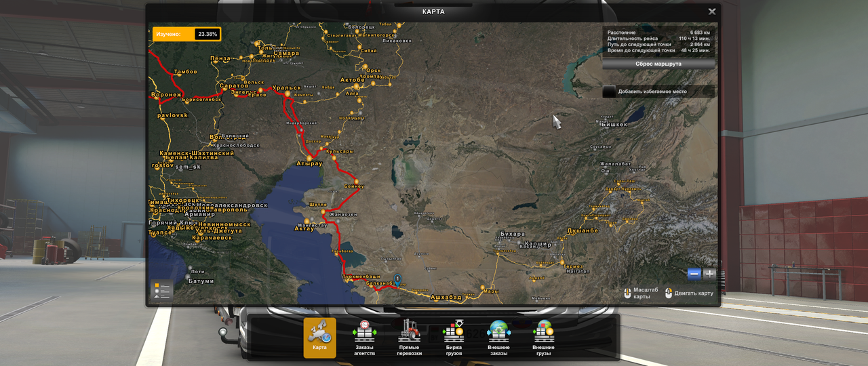
Task: Select the city Балканабат on map
Action: click(378, 283)
